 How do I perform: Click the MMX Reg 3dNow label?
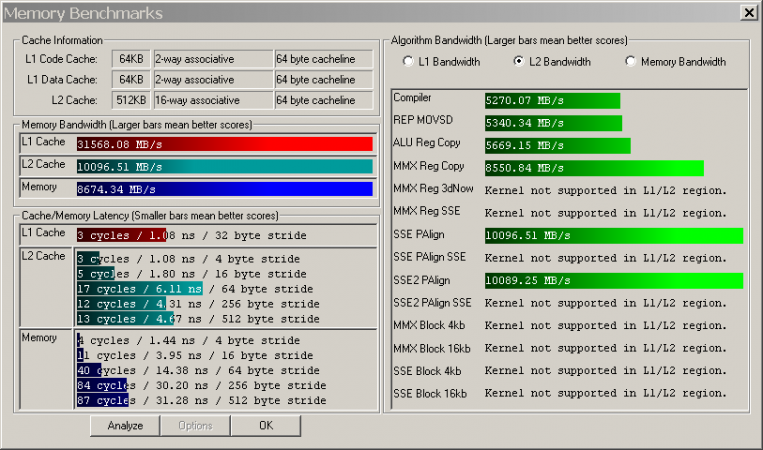point(433,189)
